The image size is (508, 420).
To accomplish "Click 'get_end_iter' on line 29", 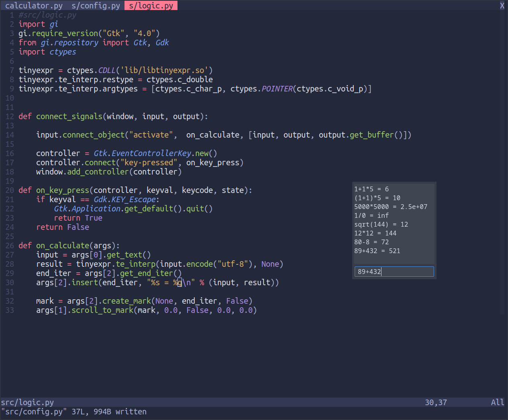I will pos(147,273).
